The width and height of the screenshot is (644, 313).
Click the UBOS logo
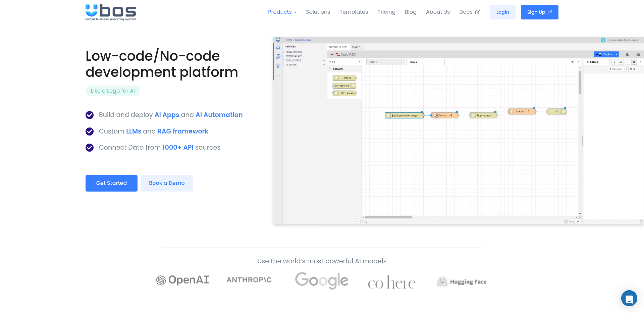(x=111, y=12)
